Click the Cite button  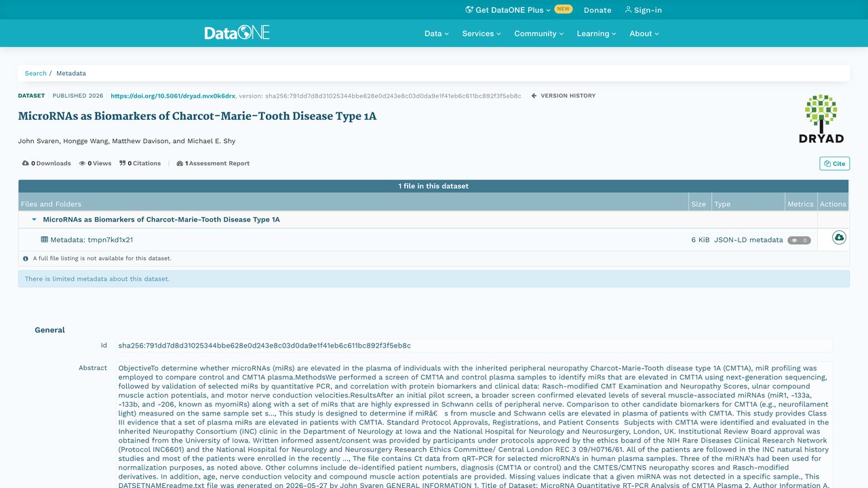pos(834,163)
